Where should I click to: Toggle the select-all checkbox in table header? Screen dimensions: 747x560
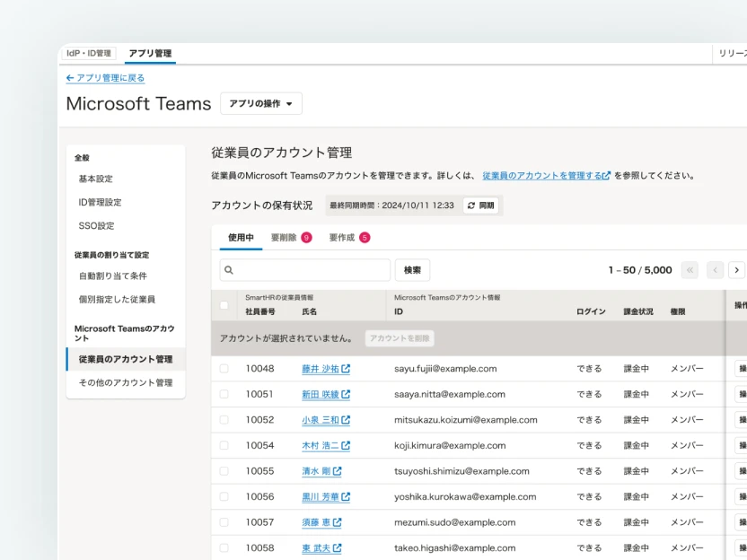click(224, 305)
